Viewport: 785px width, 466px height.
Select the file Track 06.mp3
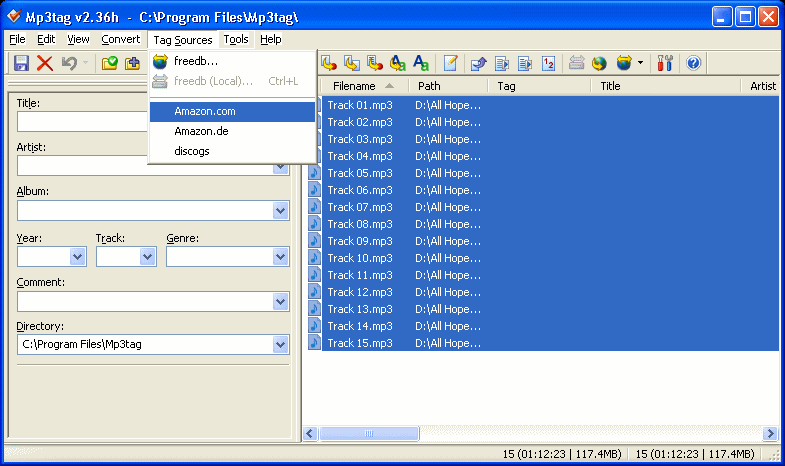click(x=360, y=190)
